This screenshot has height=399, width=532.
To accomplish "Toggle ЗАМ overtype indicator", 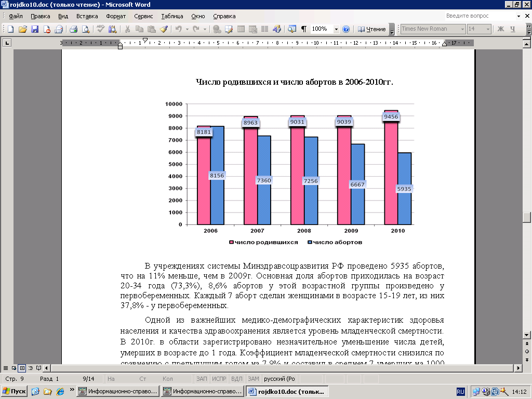I will click(x=253, y=379).
